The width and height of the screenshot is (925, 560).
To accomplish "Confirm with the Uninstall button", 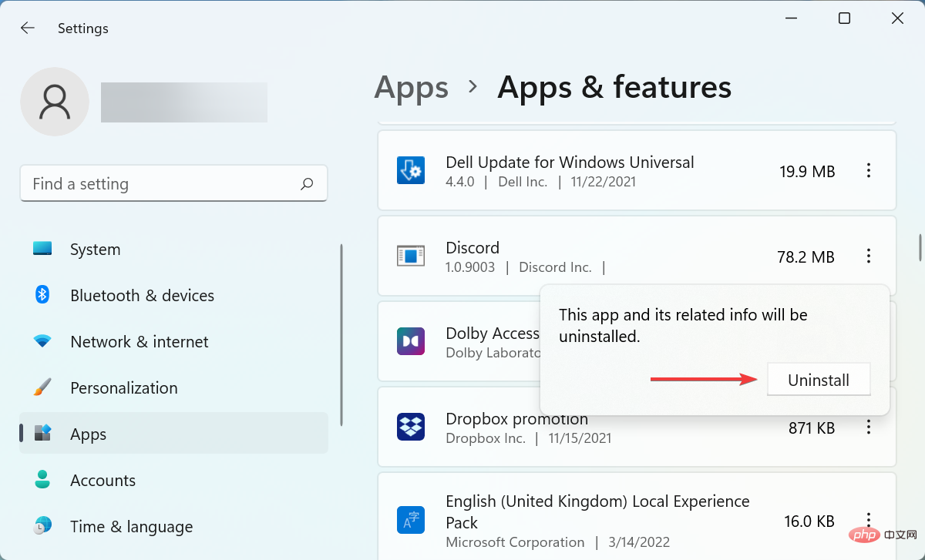I will pyautogui.click(x=819, y=380).
